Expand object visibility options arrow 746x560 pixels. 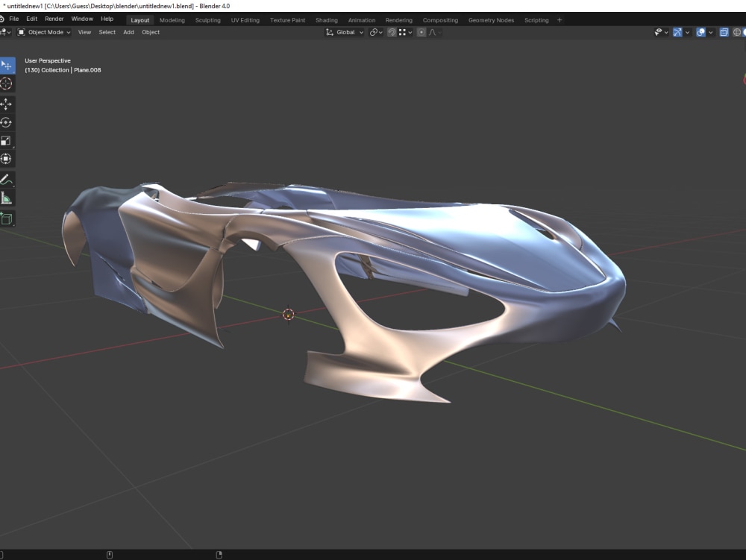tap(666, 32)
